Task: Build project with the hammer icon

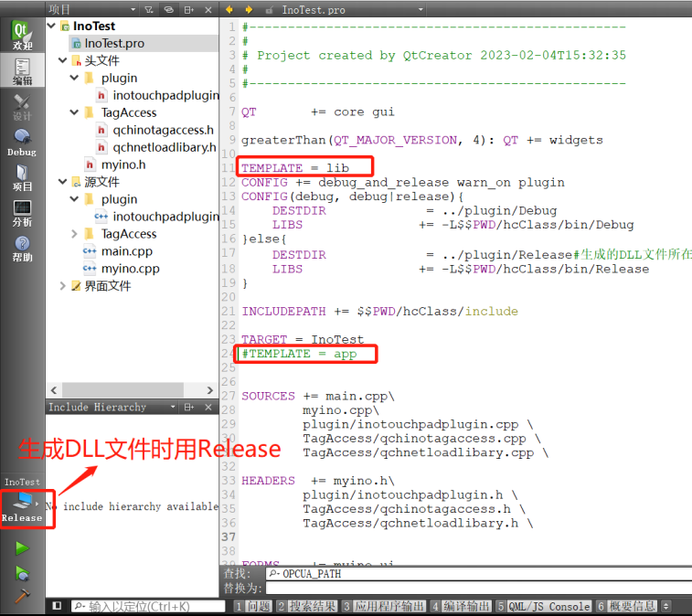Action: pos(22,595)
